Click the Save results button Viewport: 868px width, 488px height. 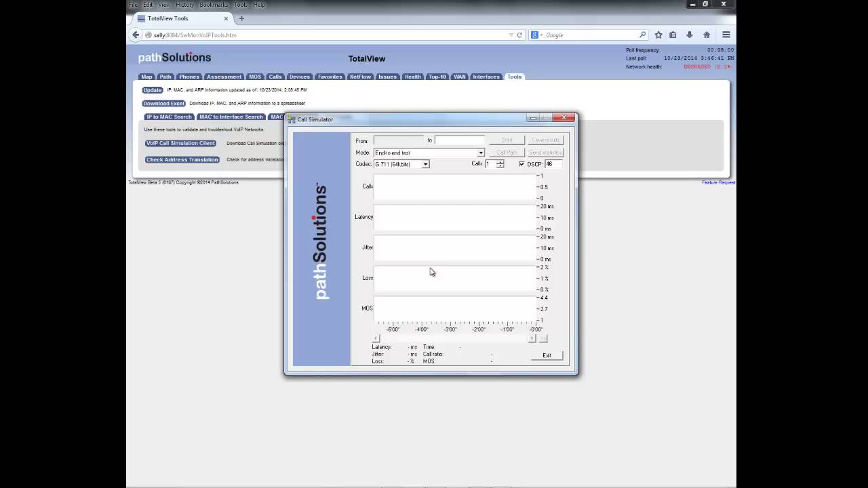coord(546,140)
